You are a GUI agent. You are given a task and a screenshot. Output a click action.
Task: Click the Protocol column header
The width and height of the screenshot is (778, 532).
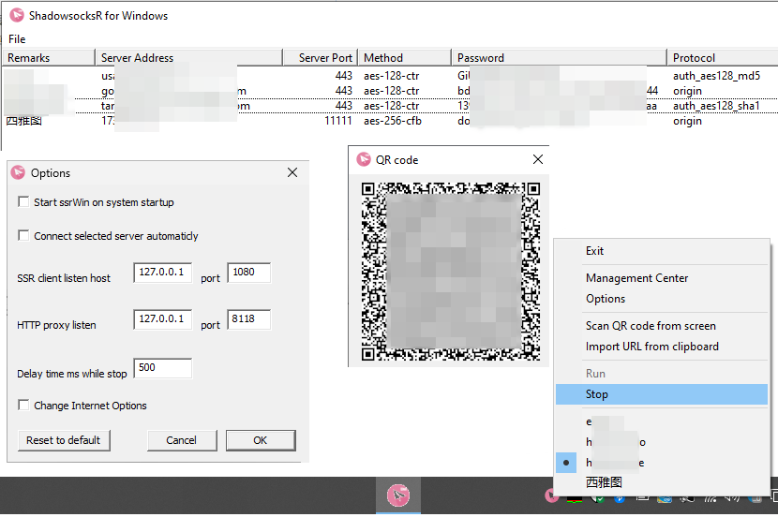click(723, 57)
